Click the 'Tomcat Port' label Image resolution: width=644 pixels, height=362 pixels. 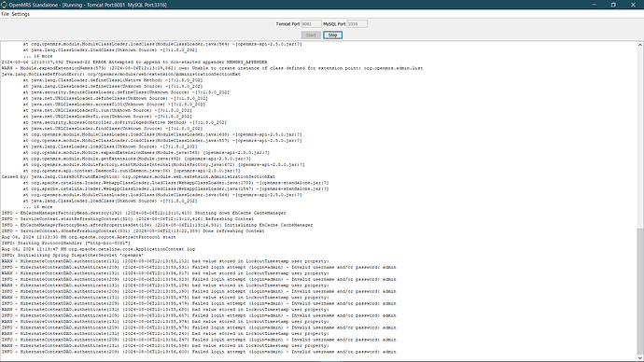(287, 24)
